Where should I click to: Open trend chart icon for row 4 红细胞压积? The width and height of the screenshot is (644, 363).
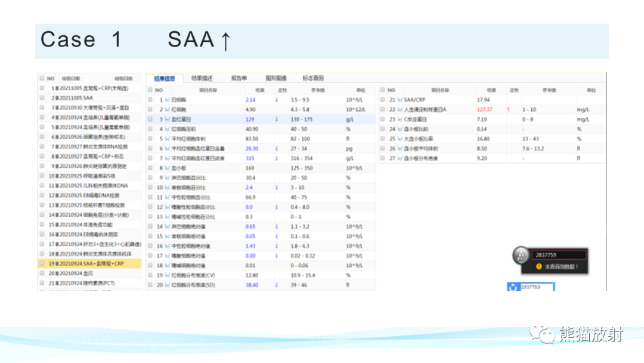[x=168, y=129]
